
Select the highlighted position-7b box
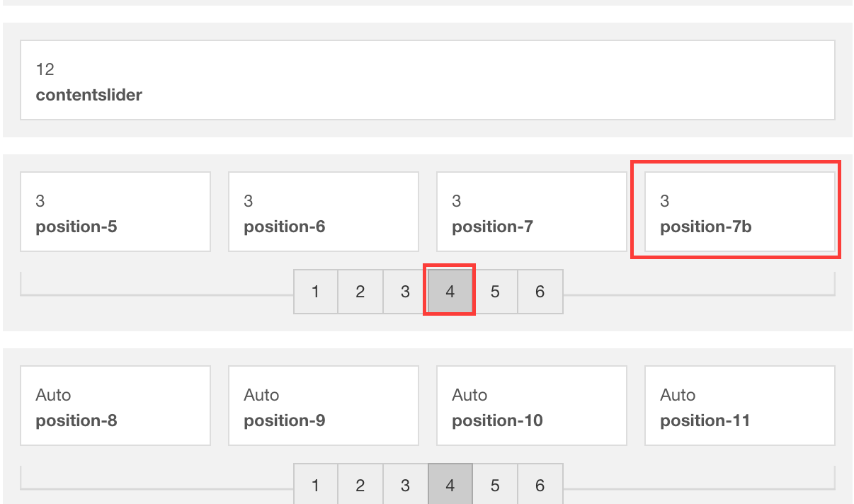(x=740, y=212)
